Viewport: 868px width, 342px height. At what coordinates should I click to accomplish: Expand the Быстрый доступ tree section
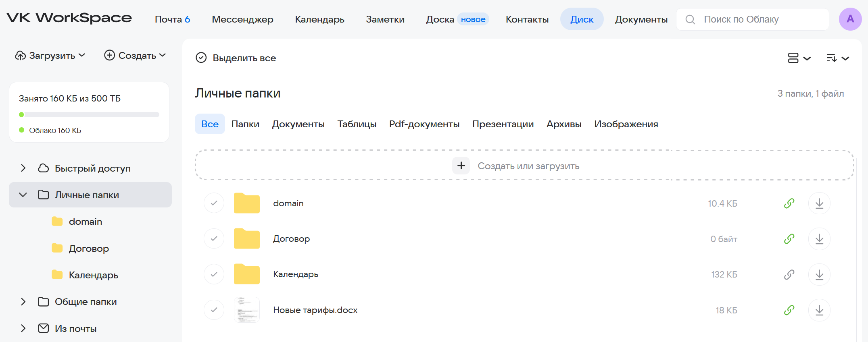pyautogui.click(x=23, y=168)
